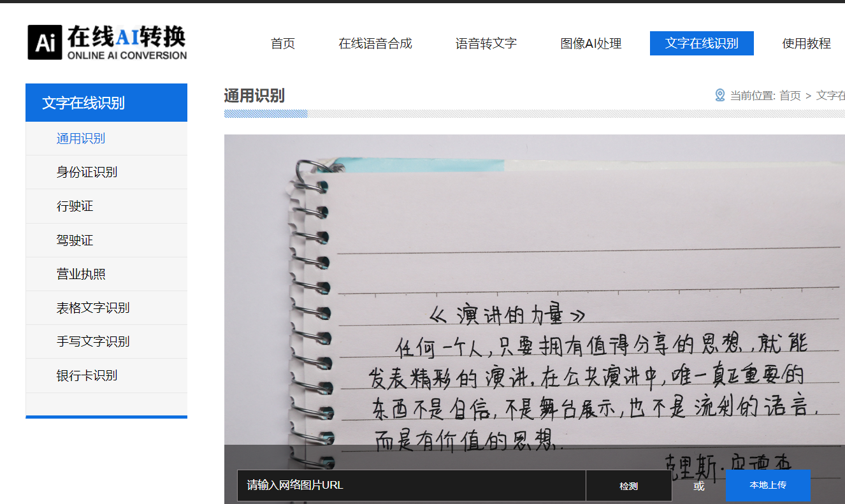Screen dimensions: 845x504
Task: Open the 使用教程 page
Action: (x=807, y=43)
